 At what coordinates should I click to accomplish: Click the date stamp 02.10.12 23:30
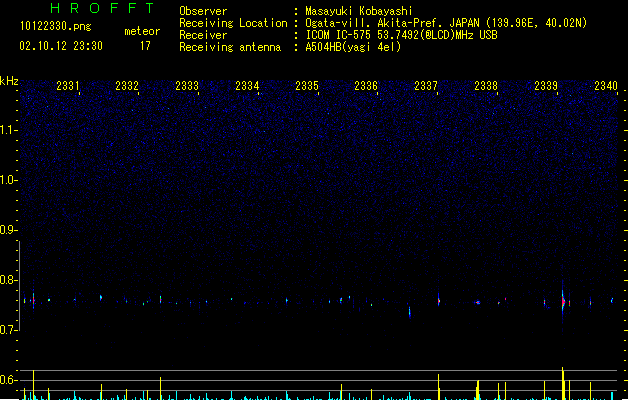tap(61, 46)
